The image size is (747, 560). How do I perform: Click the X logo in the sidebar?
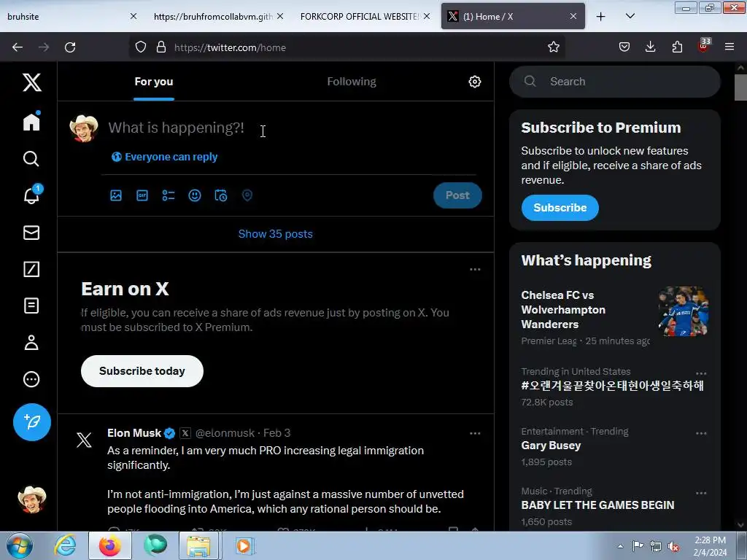32,82
